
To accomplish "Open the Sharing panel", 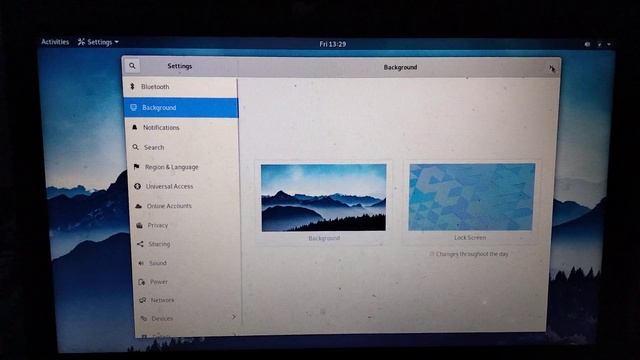I will click(x=186, y=244).
